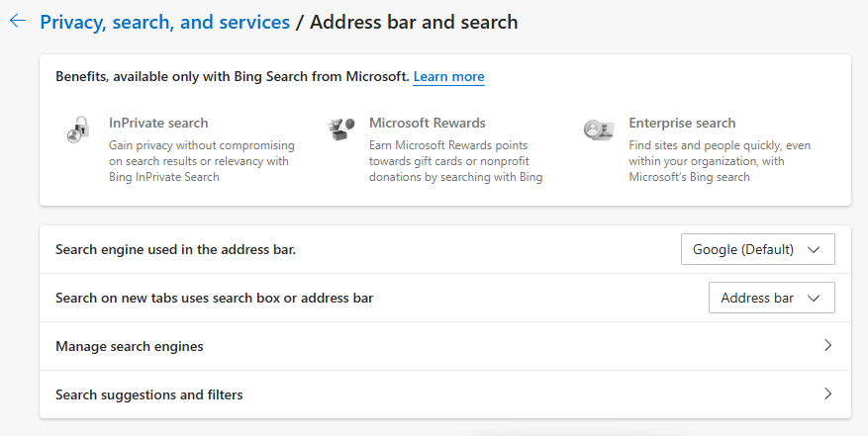This screenshot has height=436, width=868.
Task: Click the Enterprise search people icon
Action: point(599,130)
